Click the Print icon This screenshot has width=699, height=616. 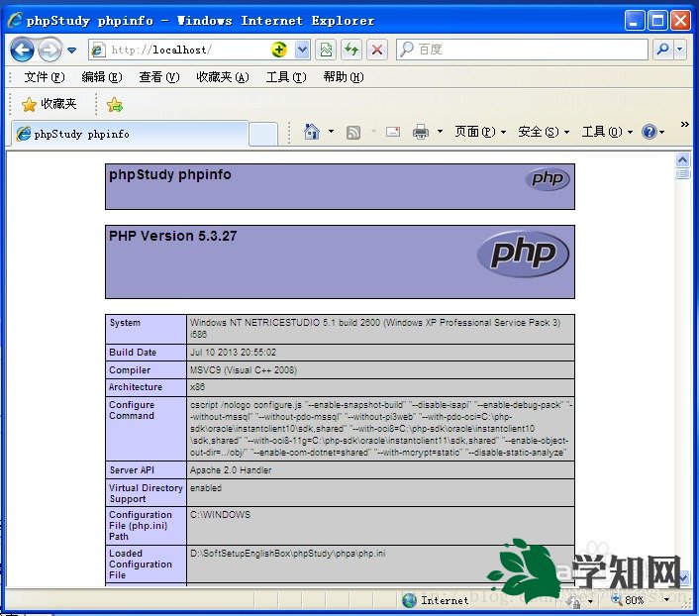click(x=421, y=132)
